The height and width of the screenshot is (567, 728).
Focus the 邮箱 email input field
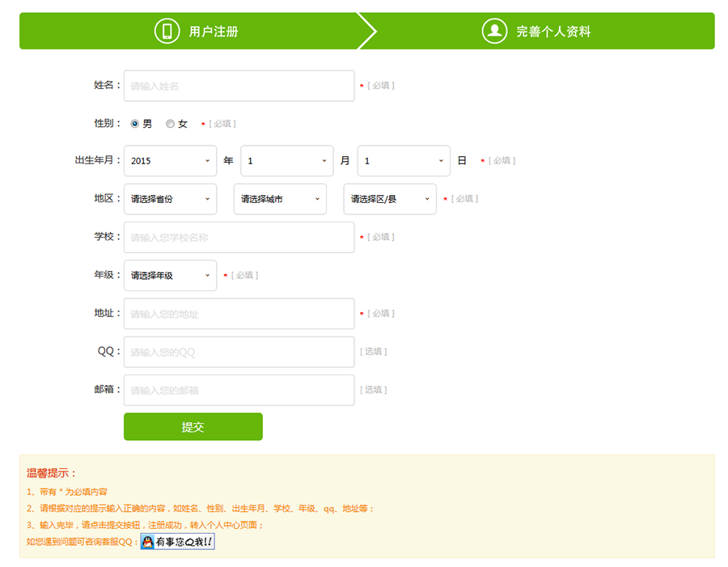click(x=239, y=390)
